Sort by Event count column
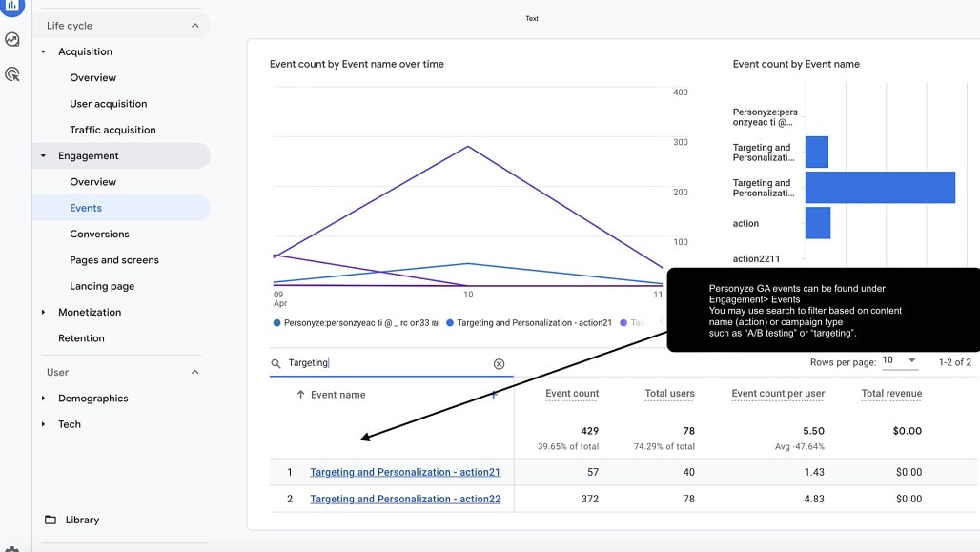This screenshot has width=980, height=552. (572, 393)
